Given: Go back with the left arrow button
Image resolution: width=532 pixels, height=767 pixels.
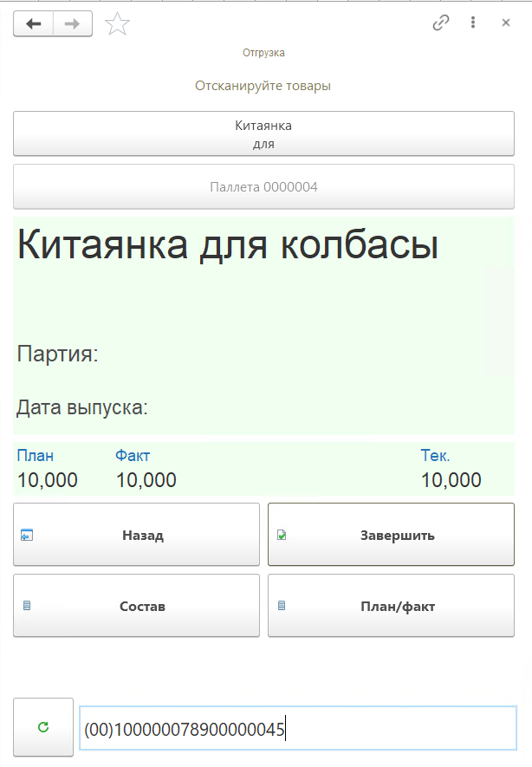Looking at the screenshot, I should point(34,24).
